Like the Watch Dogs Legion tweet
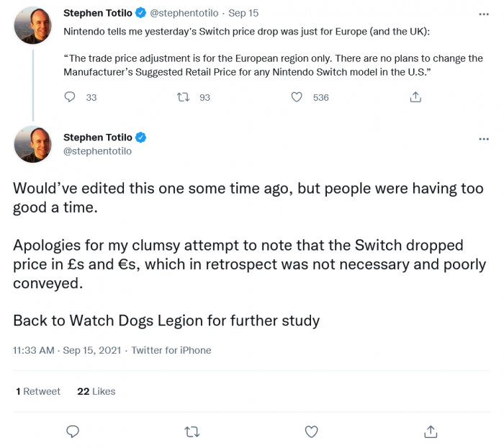The height and width of the screenshot is (448, 504). tap(311, 431)
